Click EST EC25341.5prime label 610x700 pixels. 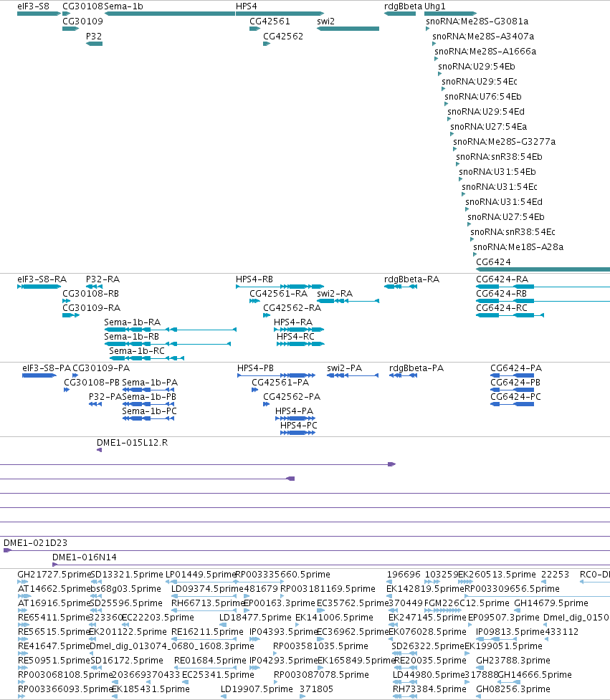[x=218, y=674]
